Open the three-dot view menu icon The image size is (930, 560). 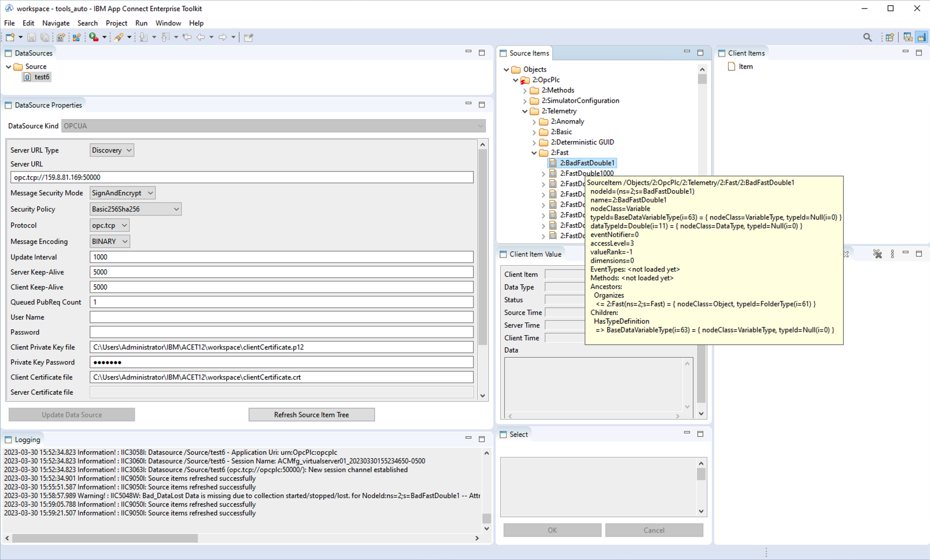point(892,254)
